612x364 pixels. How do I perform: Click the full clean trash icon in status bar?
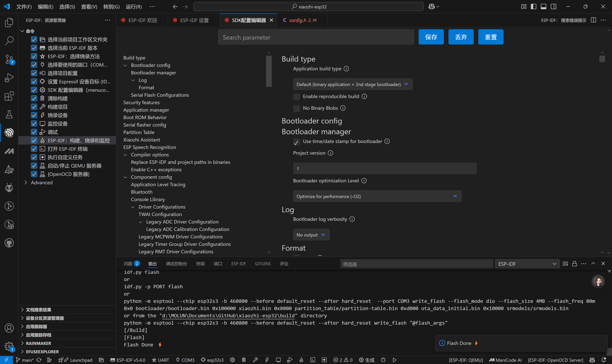tap(244, 360)
